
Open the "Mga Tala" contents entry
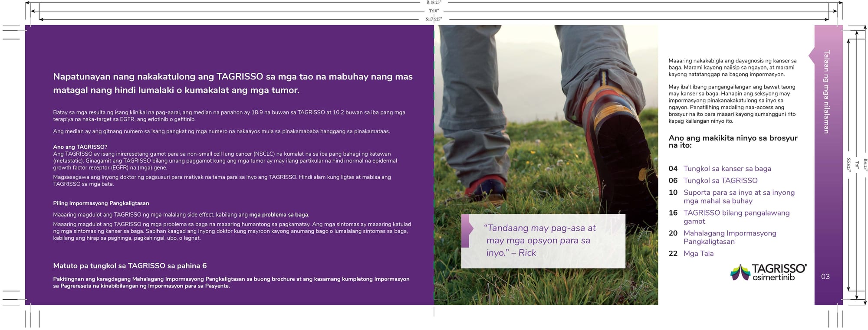(x=698, y=253)
